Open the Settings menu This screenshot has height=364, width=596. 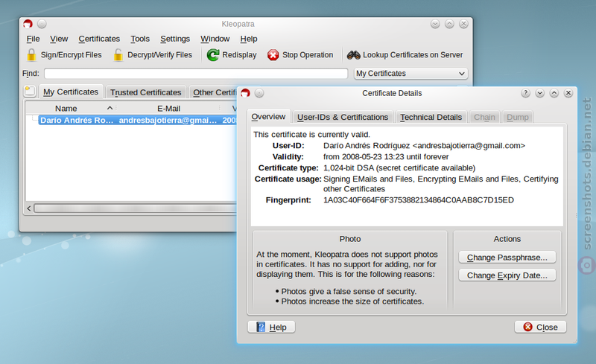tap(175, 39)
